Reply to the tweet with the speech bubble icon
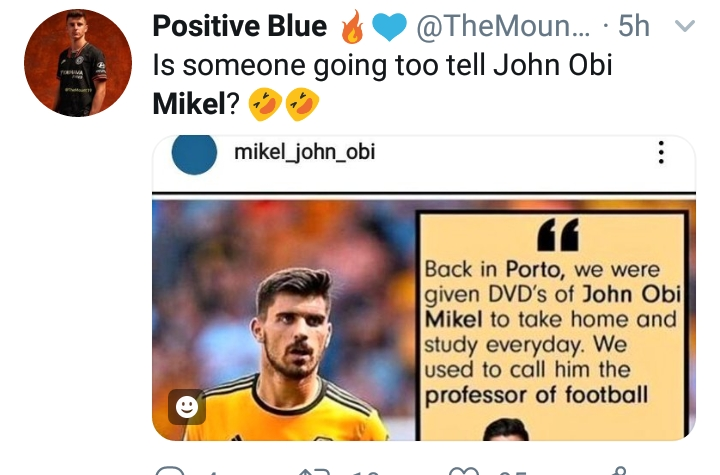This screenshot has width=720, height=475. pyautogui.click(x=171, y=469)
